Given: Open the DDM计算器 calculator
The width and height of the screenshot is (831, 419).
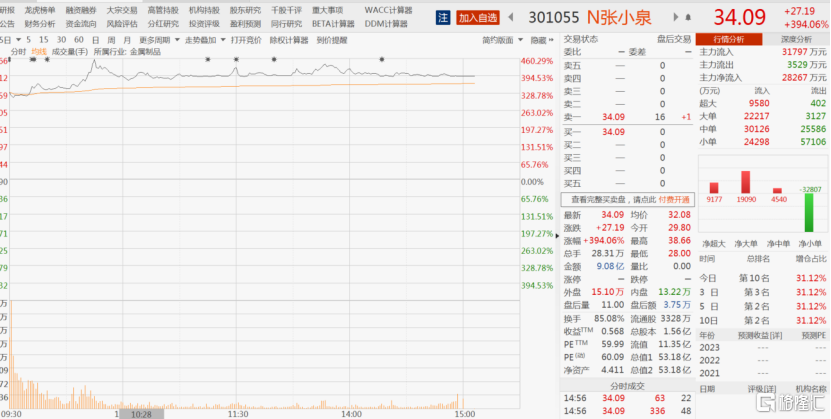Looking at the screenshot, I should point(386,24).
